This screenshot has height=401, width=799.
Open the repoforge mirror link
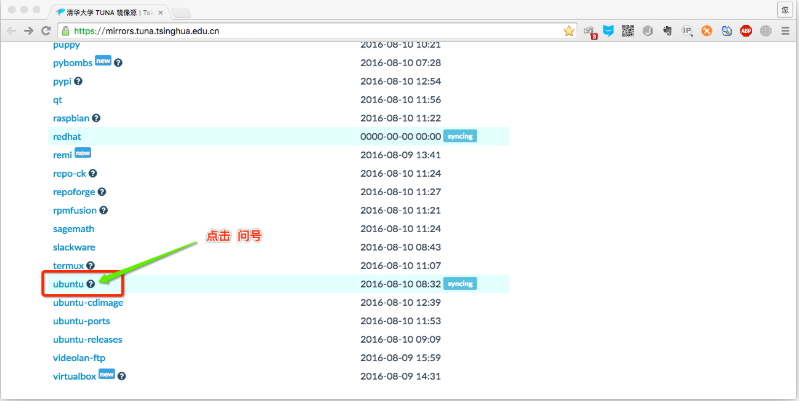[x=74, y=192]
